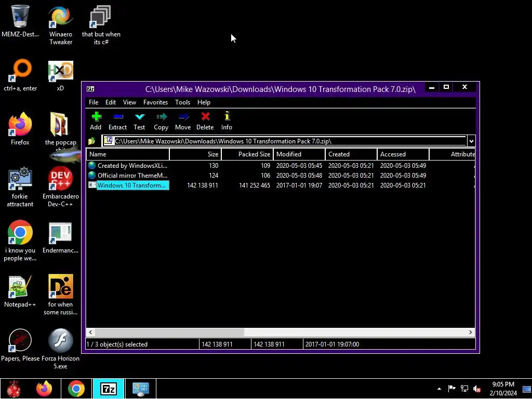Open the File menu
532x399 pixels.
[94, 102]
